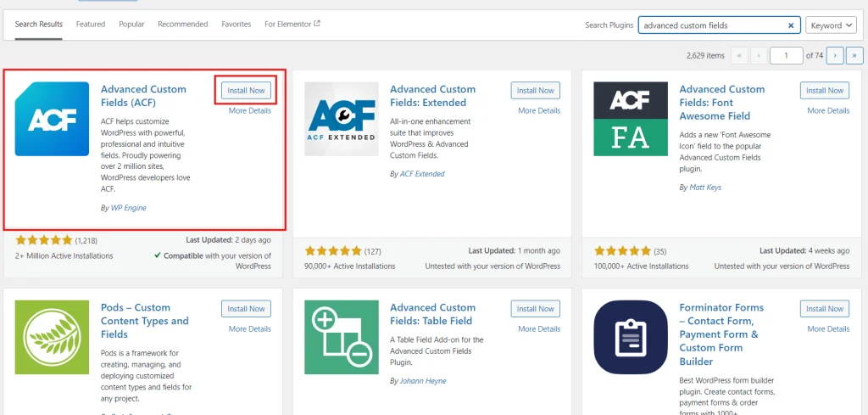Screen dimensions: 868x415
Task: Open More Details for Forminator Forms
Action: (x=828, y=329)
